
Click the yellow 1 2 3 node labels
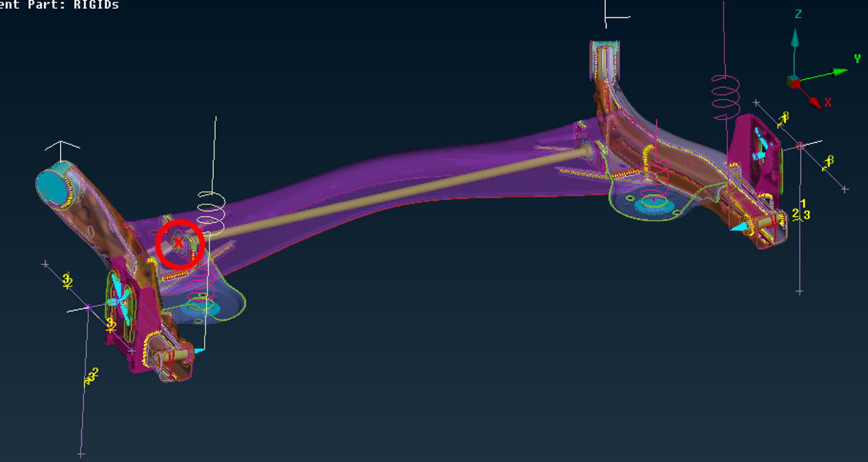tap(801, 210)
